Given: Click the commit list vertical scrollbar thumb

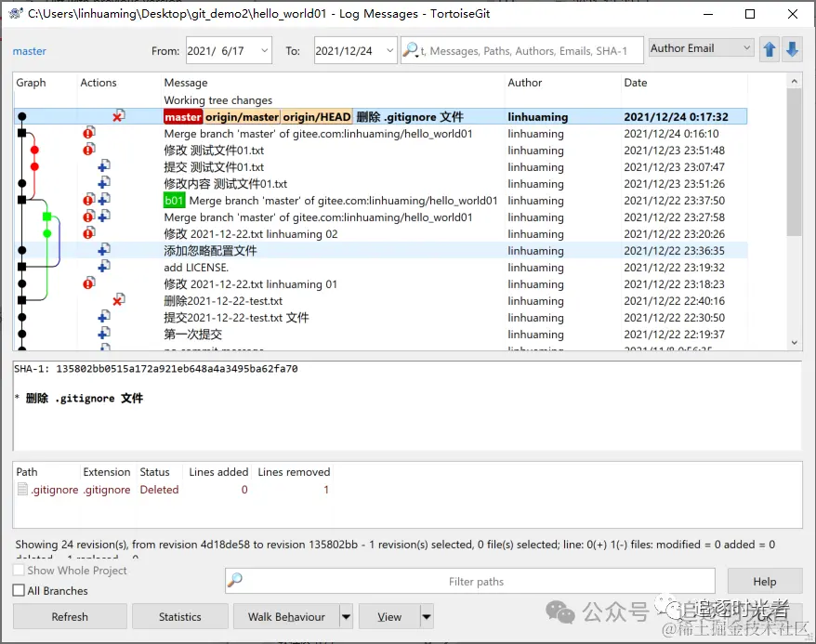Looking at the screenshot, I should click(794, 162).
